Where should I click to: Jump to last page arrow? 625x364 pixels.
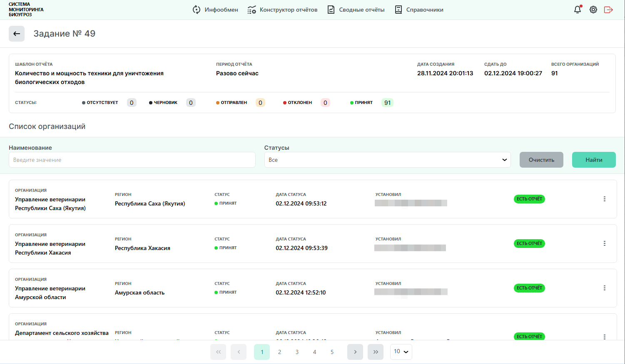coord(376,352)
